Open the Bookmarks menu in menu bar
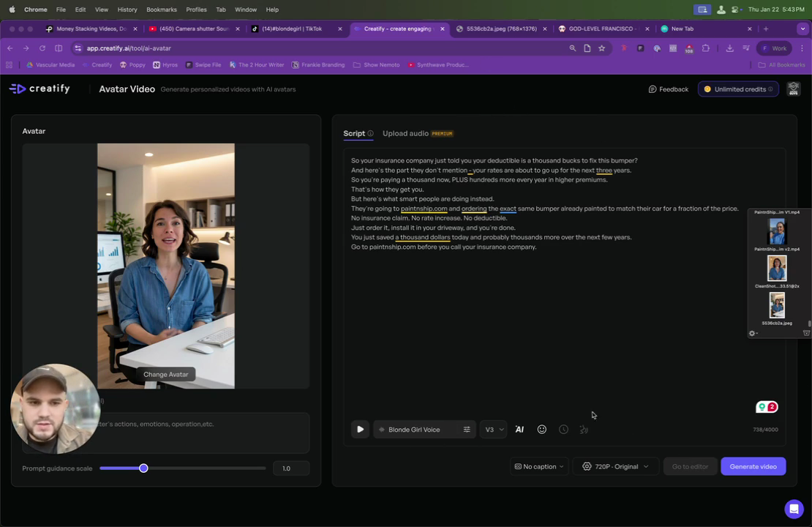812x527 pixels. [x=162, y=10]
